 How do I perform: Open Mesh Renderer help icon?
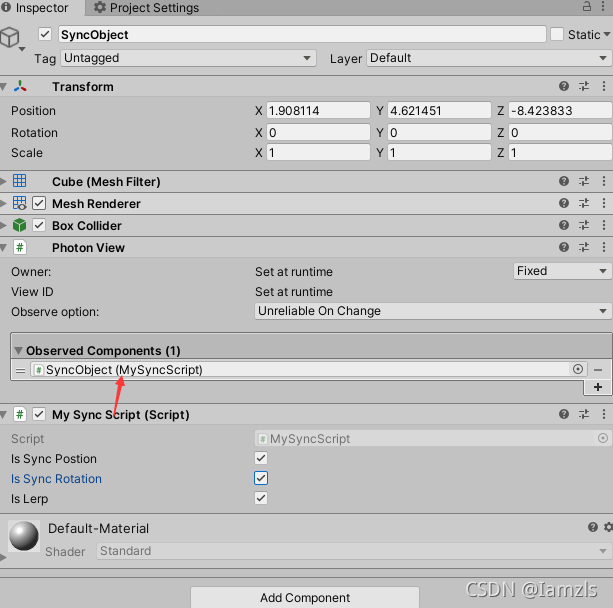[563, 203]
